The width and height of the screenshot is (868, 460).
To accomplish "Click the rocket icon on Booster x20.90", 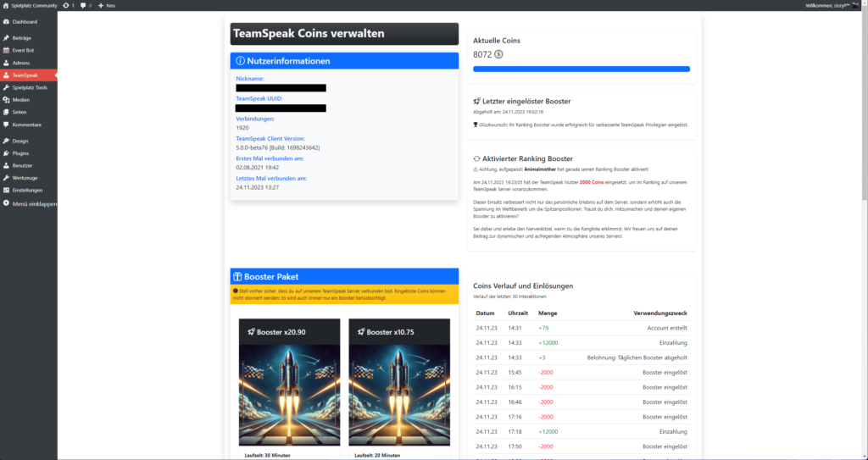I will [251, 332].
